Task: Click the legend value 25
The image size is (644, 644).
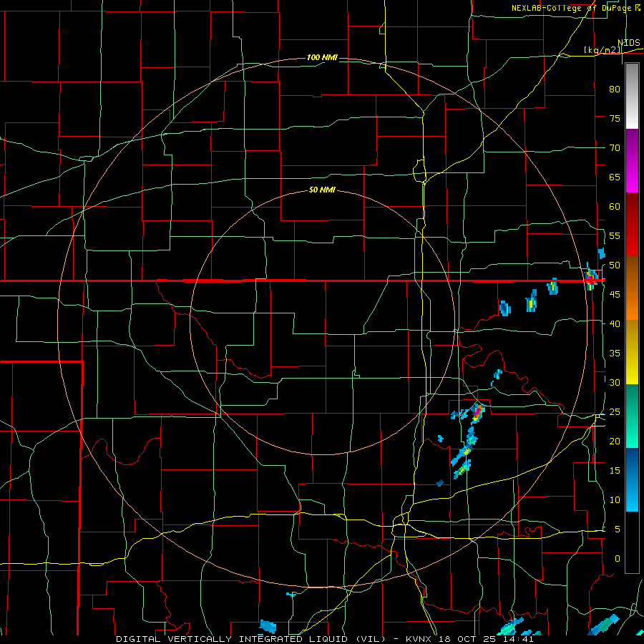Action: coord(615,412)
